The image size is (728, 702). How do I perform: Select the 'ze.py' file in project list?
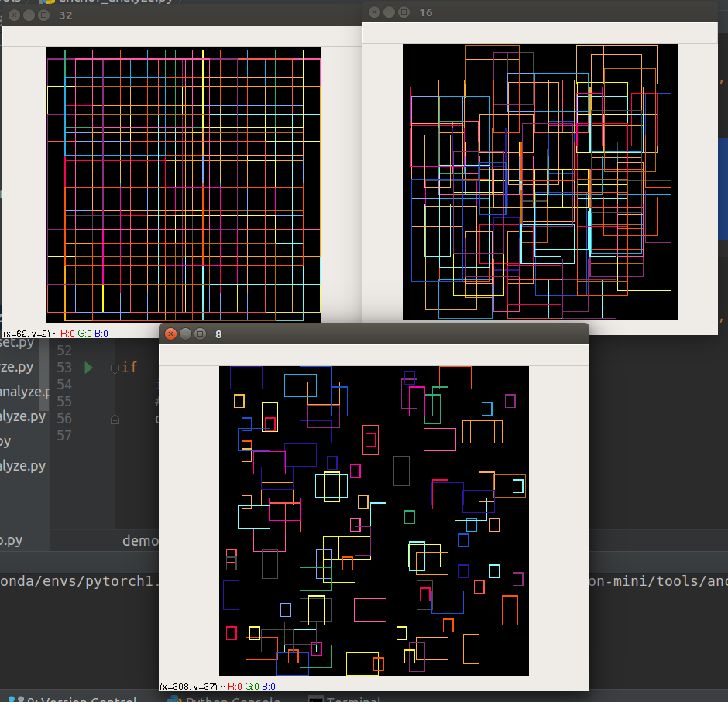[17, 367]
